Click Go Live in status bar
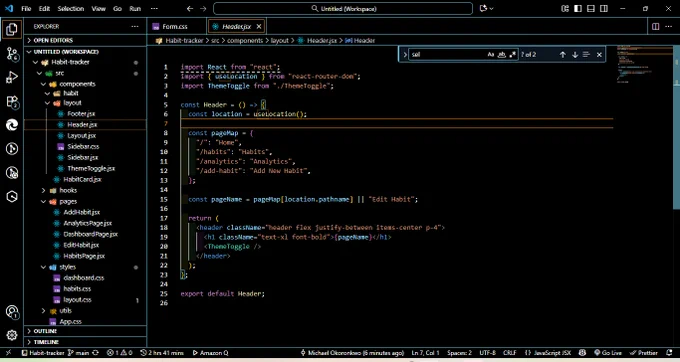The image size is (680, 362). point(608,353)
